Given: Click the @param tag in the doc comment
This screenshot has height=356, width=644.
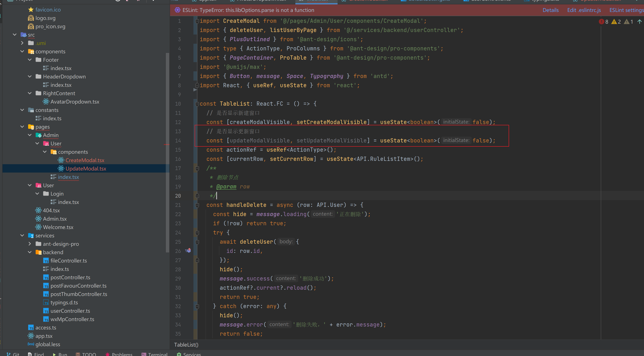Looking at the screenshot, I should point(226,187).
